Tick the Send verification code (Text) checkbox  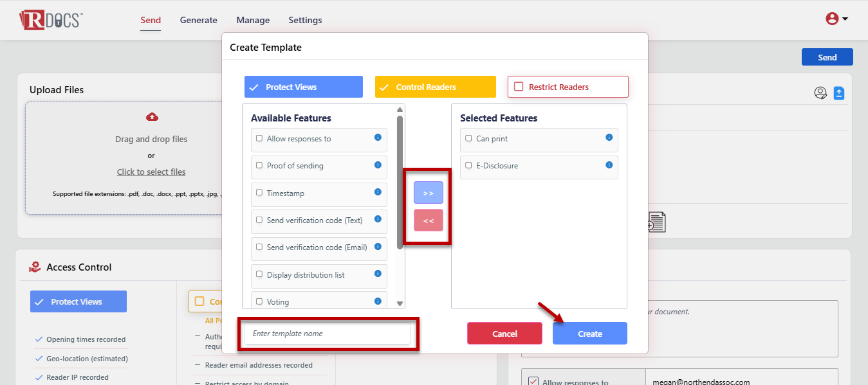259,220
